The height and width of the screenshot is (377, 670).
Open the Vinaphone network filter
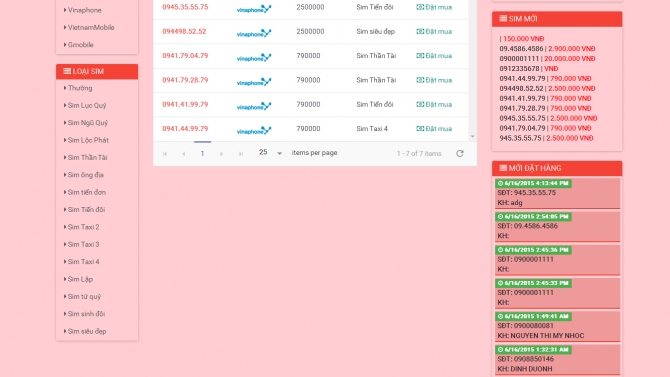(85, 10)
